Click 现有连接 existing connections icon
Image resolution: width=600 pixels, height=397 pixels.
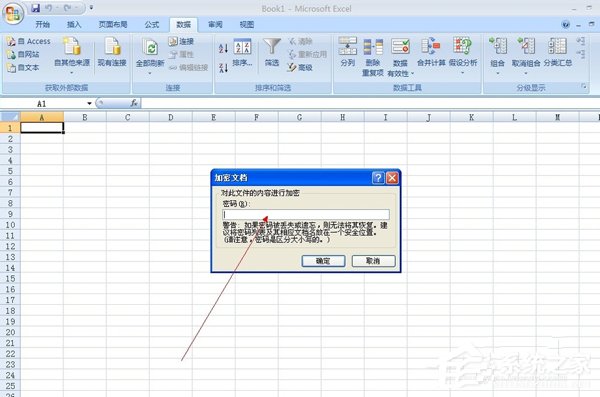point(112,52)
